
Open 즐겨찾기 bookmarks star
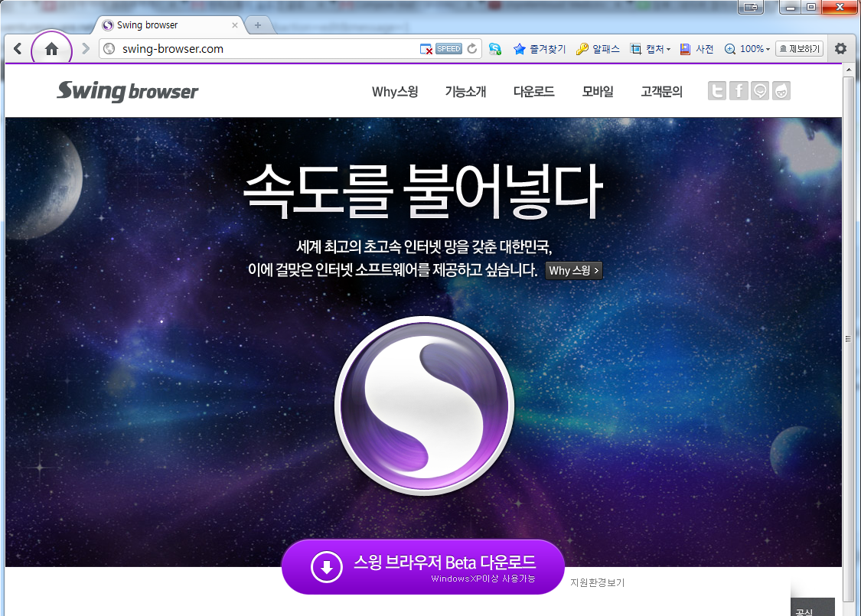[540, 49]
